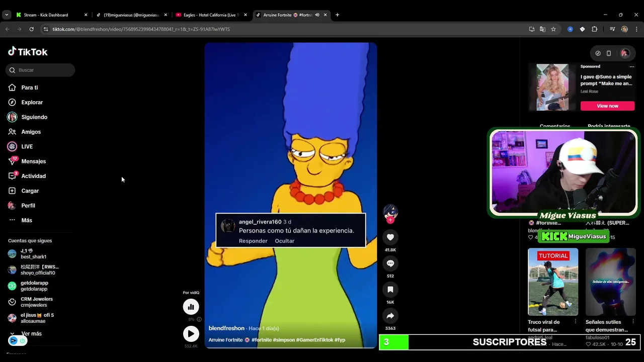Screen dimensions: 644x362
Task: Like the video with heart icon
Action: [x=390, y=237]
